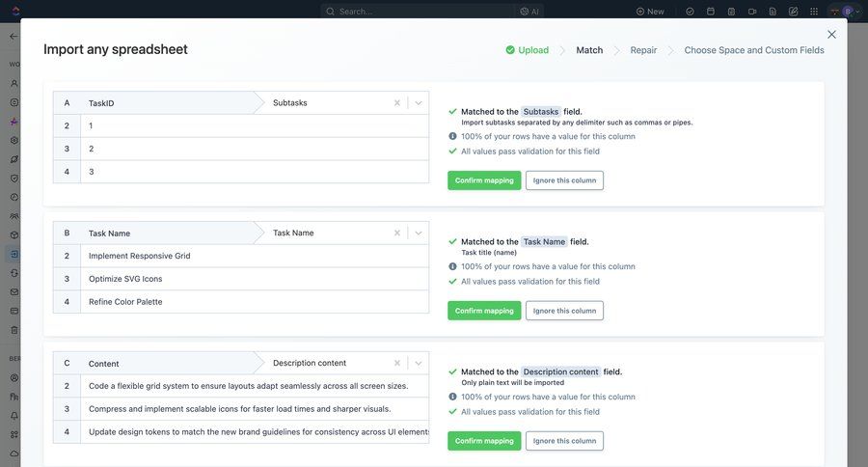Click the highlighted 'Subtasks' field tag
Image resolution: width=868 pixels, height=467 pixels.
tap(541, 111)
